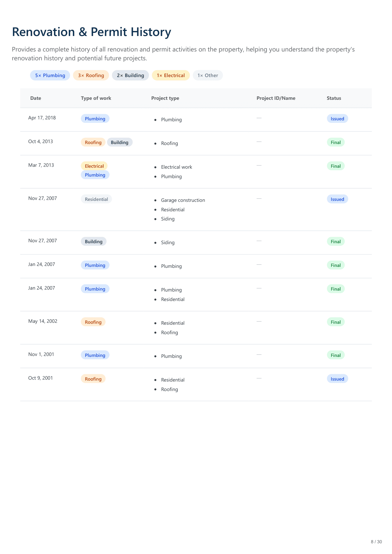
Task: Click the gray Residential type-of-work tag
Action: [x=96, y=199]
